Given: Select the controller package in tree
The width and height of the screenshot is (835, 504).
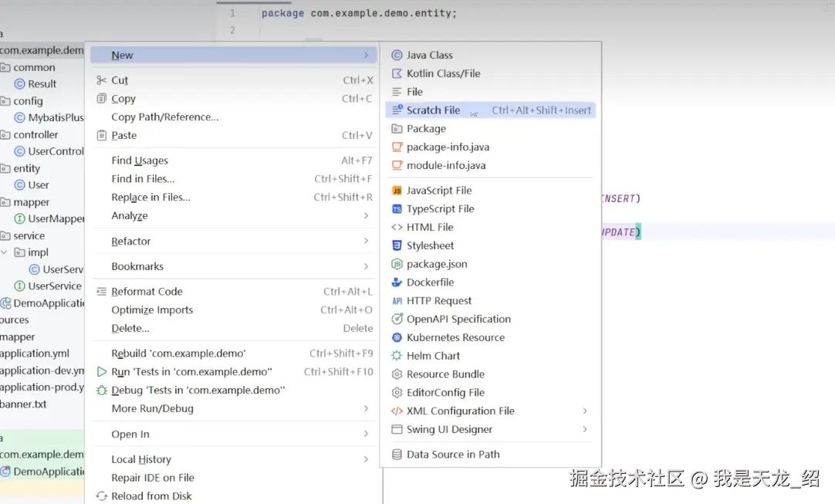Looking at the screenshot, I should pos(35,135).
